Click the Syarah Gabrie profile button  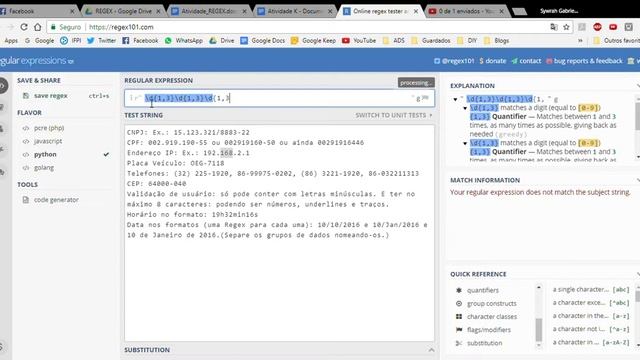point(559,11)
